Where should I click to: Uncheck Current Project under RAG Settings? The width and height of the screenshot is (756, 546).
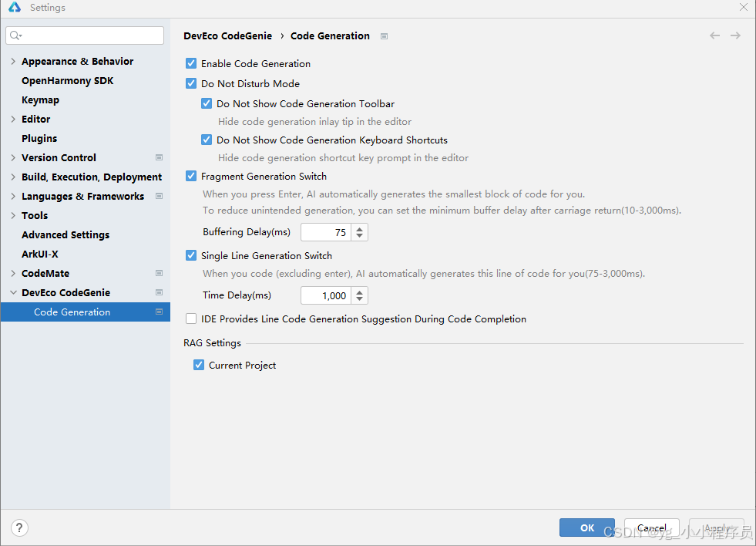click(199, 365)
